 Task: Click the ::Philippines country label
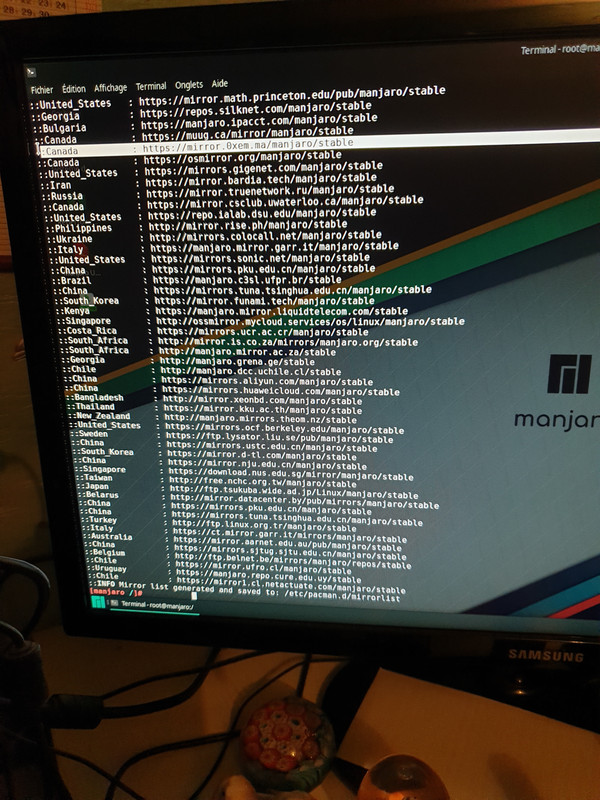79,228
